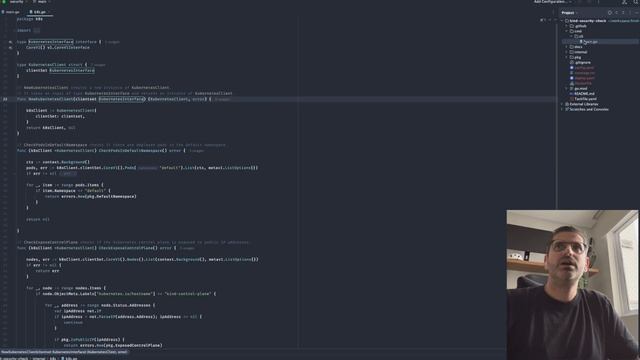Click implementations gutter icon for KubernetesInterface type

click(x=10, y=42)
